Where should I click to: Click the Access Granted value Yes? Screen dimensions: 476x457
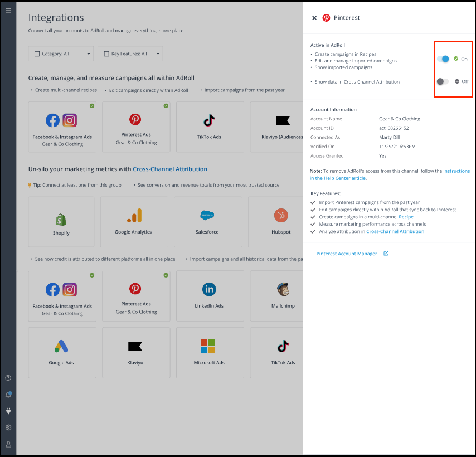pos(382,155)
